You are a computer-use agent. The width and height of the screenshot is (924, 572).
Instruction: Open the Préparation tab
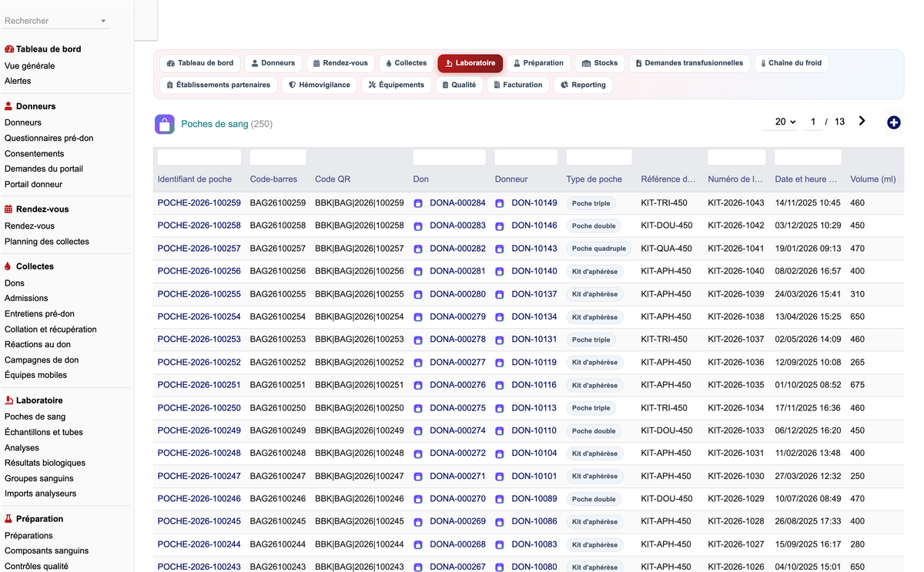(538, 63)
